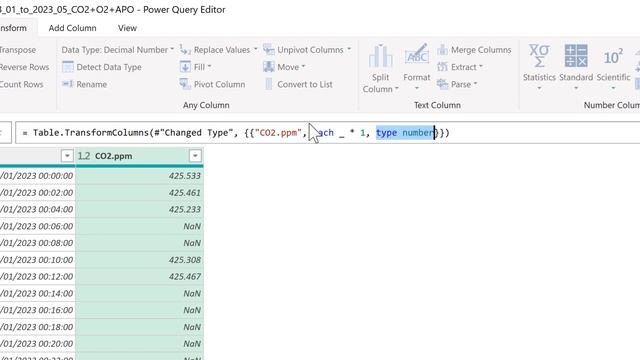640x360 pixels.
Task: Click the Convert to List icon
Action: click(x=269, y=84)
